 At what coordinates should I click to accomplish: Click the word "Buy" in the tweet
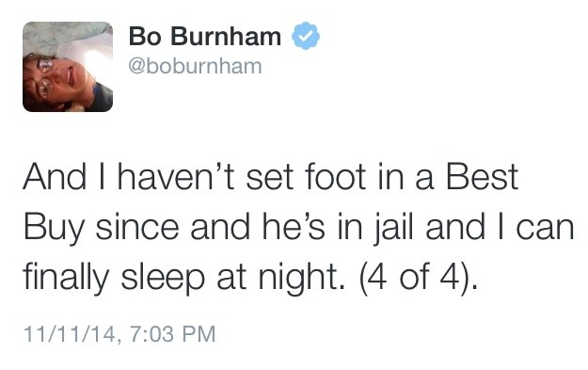(x=54, y=229)
